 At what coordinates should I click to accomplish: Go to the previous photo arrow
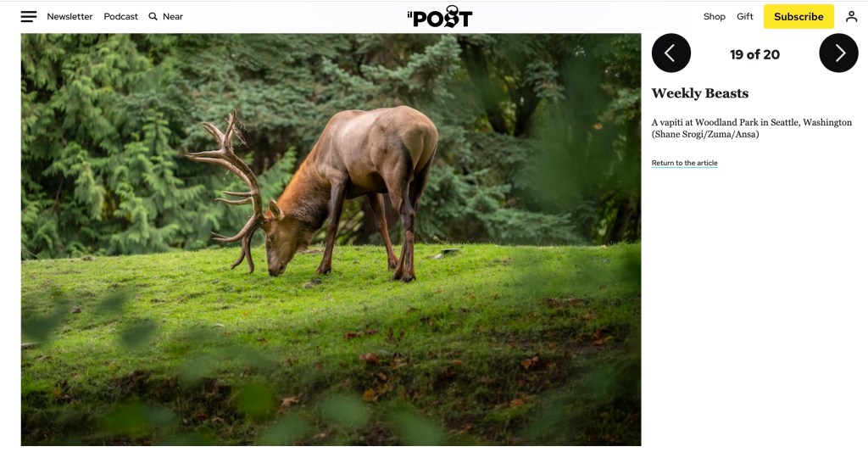(671, 53)
